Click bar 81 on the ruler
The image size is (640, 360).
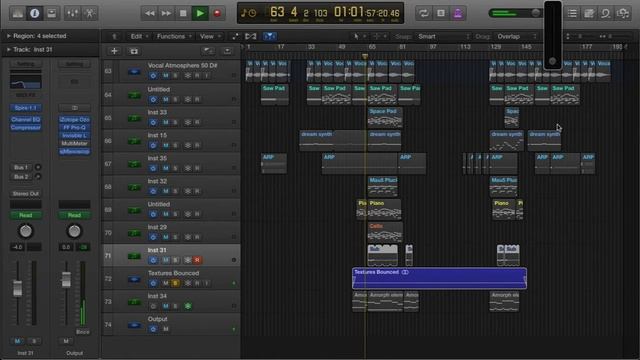point(402,47)
